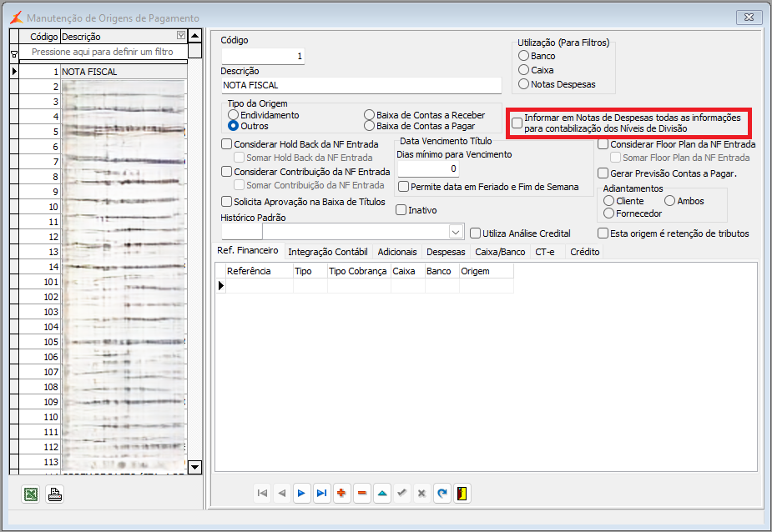Go to first record navigation button
Screen dimensions: 772x532
click(x=262, y=493)
